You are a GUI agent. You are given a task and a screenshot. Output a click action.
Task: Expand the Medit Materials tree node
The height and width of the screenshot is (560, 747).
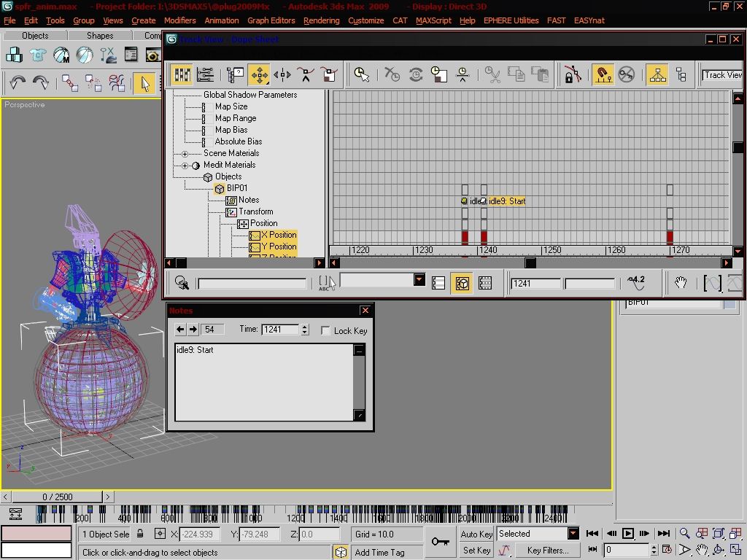coord(185,166)
